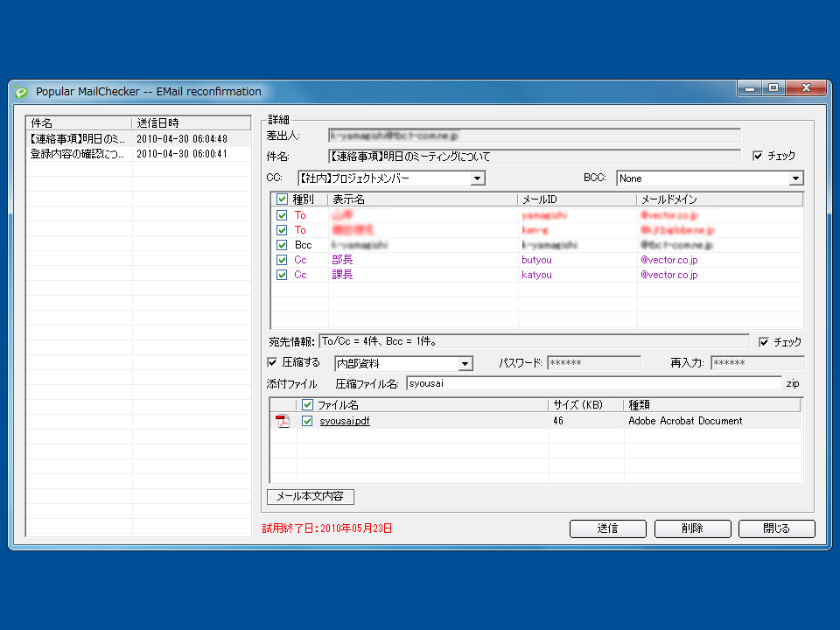Sort recipients by メールドメイン column header

click(719, 199)
